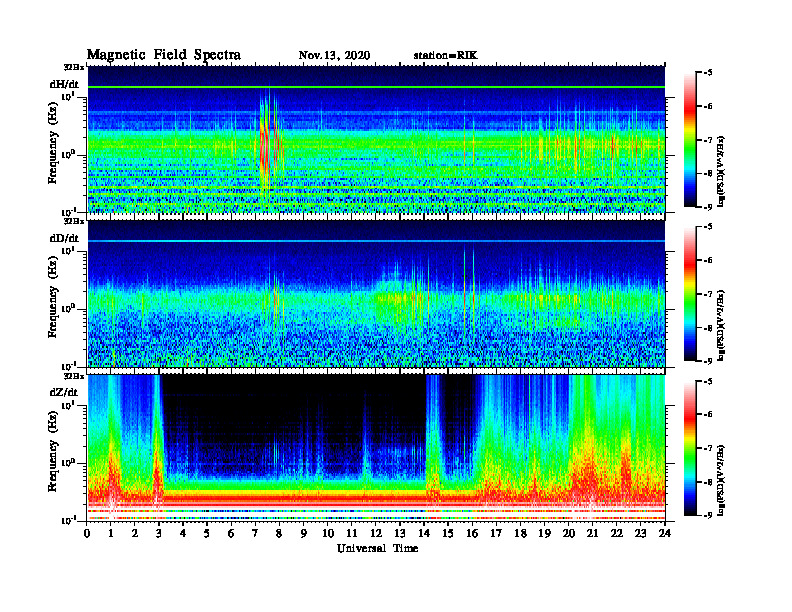Click the "station=RIK" label

click(x=446, y=56)
